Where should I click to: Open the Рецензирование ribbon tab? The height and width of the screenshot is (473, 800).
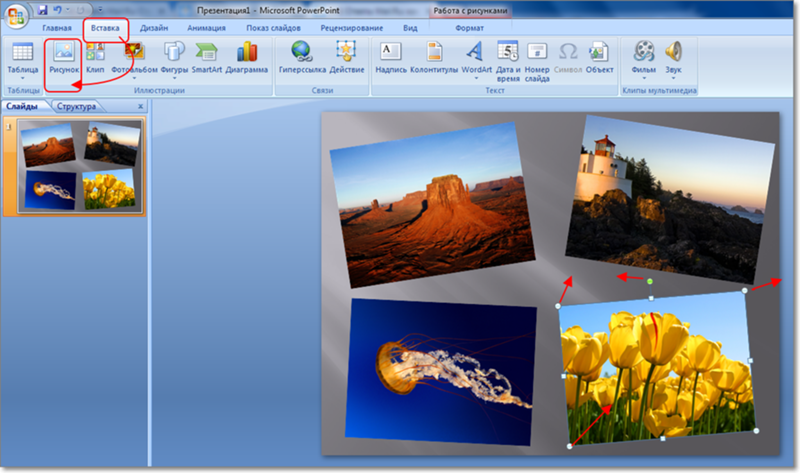(x=352, y=28)
